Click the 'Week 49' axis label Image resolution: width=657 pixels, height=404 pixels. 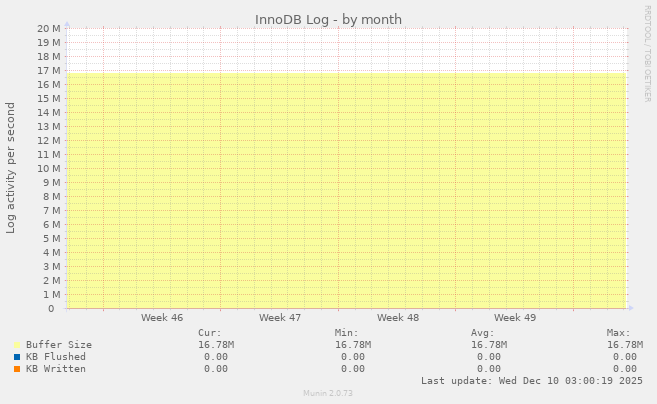(x=515, y=318)
